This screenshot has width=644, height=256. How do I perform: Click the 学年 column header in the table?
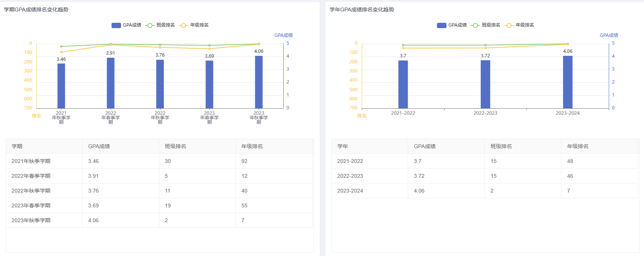[x=342, y=146]
